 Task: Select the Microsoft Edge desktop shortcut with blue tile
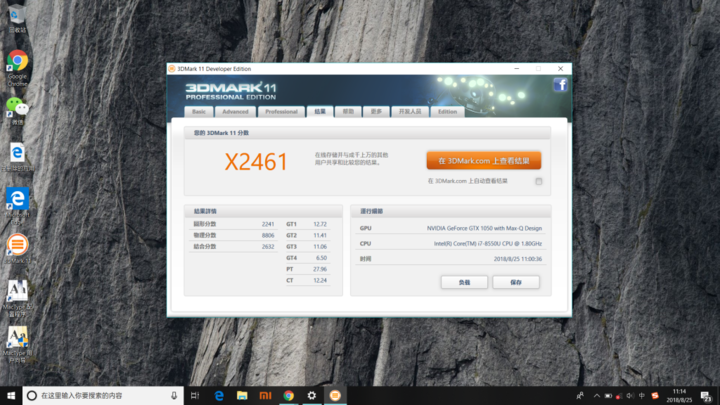17,206
